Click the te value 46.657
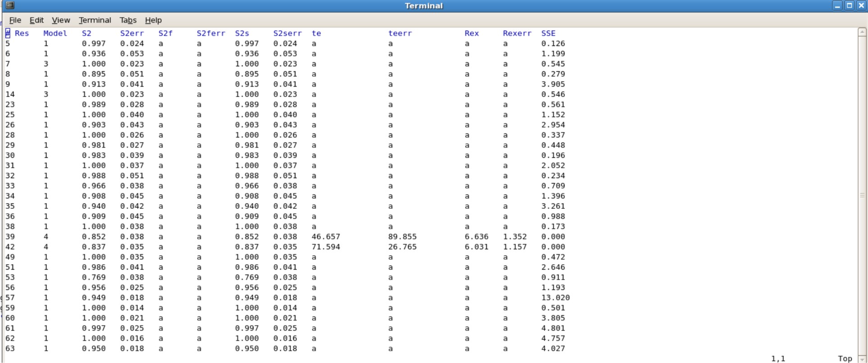Viewport: 868px width, 363px height. tap(326, 237)
